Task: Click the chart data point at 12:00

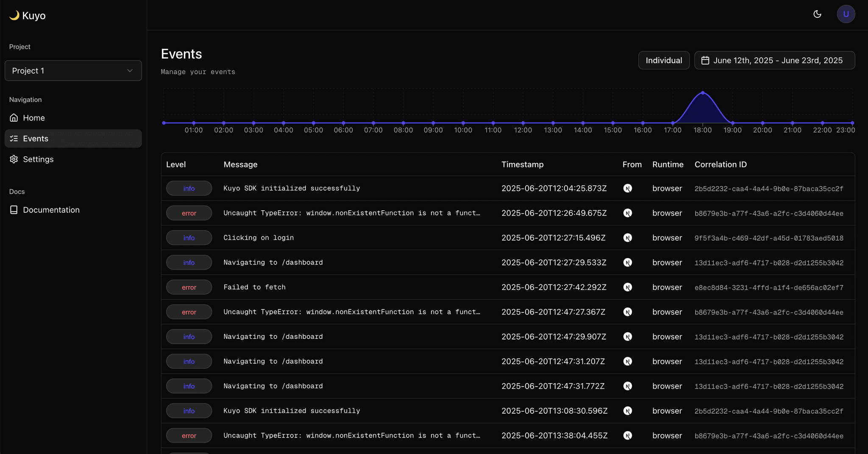Action: point(523,123)
